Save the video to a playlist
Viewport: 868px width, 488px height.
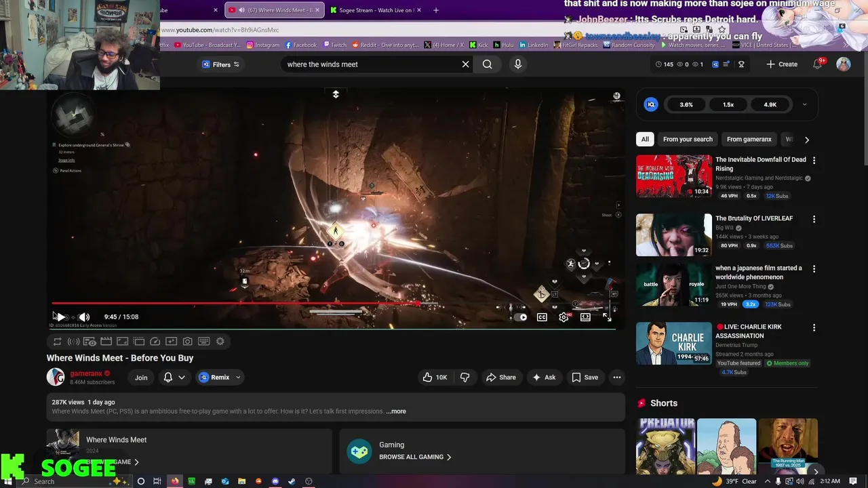click(585, 378)
